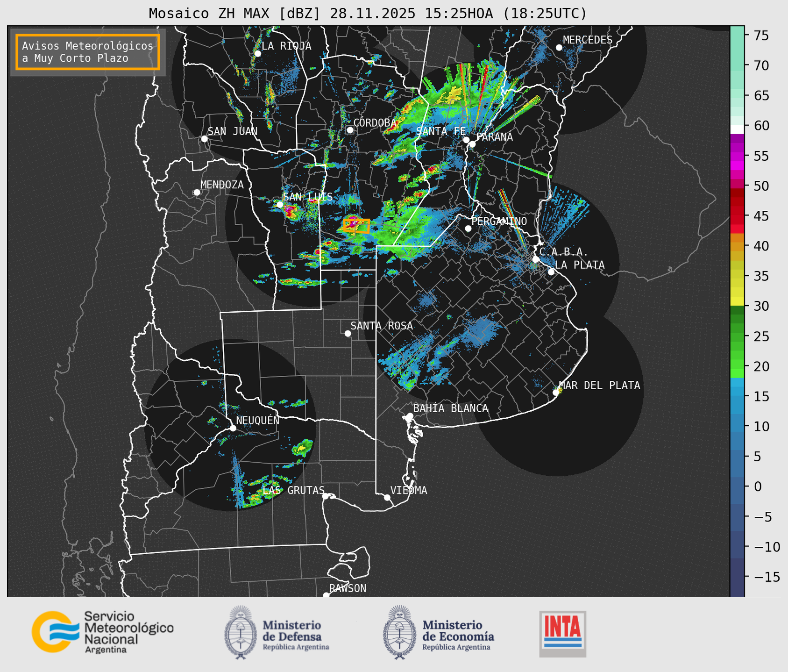Click the Servicio Meteorológico Nacional logo
Image resolution: width=788 pixels, height=672 pixels.
tap(103, 632)
